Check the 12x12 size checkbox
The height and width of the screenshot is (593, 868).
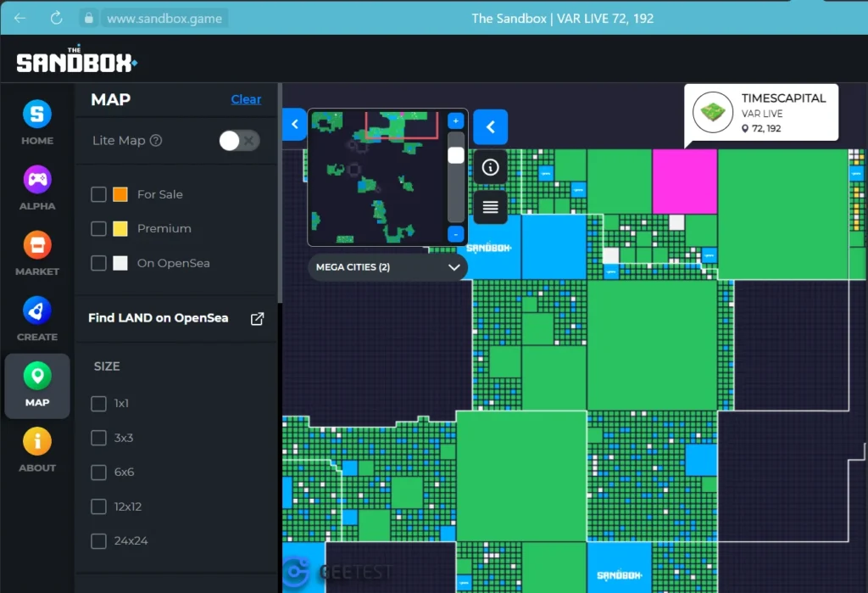[x=98, y=506]
